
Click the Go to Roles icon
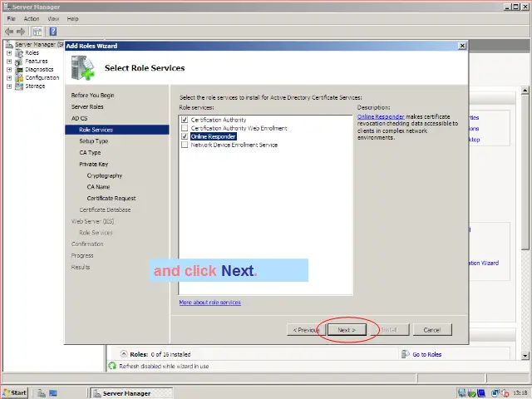click(x=405, y=354)
